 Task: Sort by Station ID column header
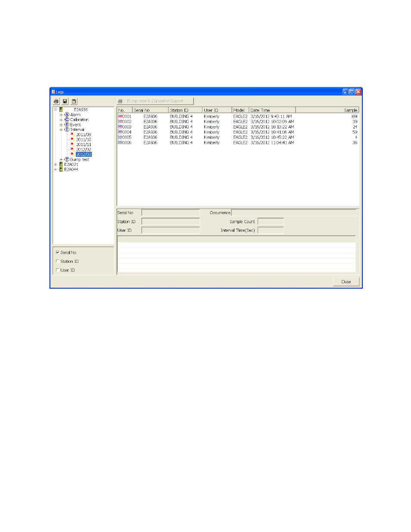click(185, 110)
